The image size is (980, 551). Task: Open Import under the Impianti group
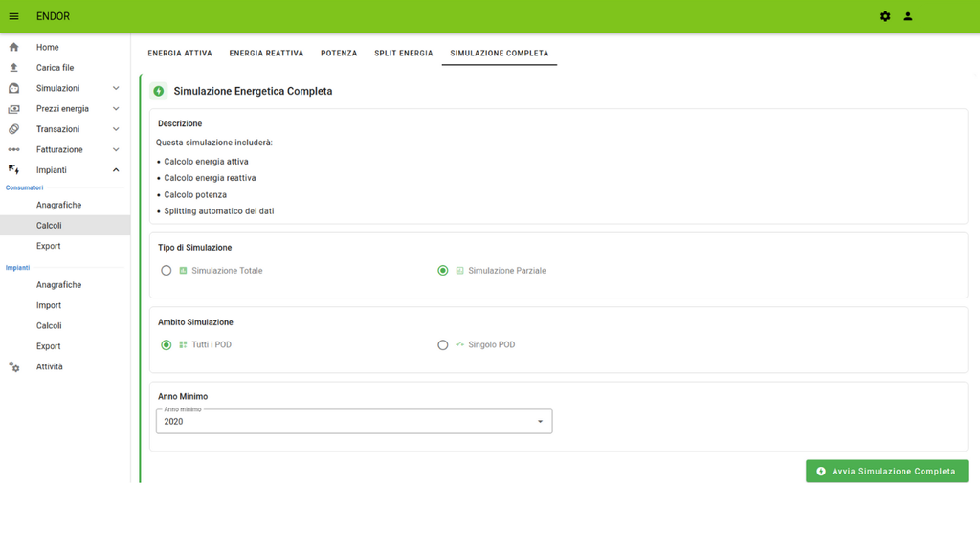[49, 305]
